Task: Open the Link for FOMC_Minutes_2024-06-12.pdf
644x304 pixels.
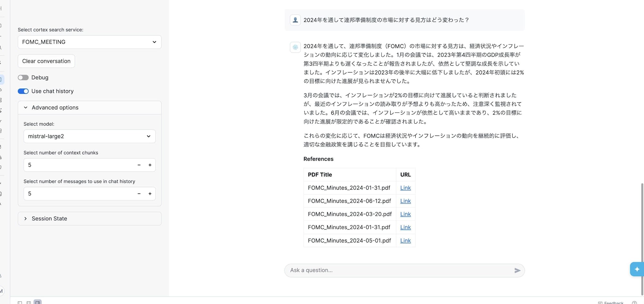Action: [405, 201]
